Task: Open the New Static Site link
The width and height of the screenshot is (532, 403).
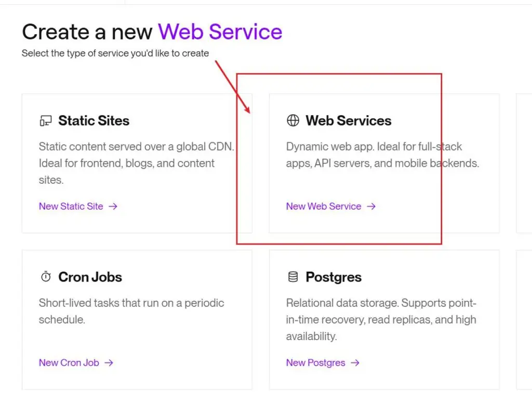Action: click(x=71, y=207)
